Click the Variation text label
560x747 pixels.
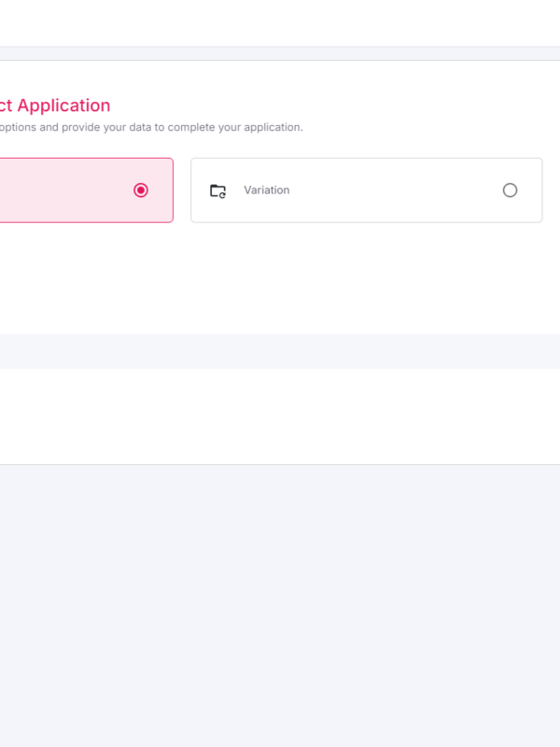coord(267,190)
